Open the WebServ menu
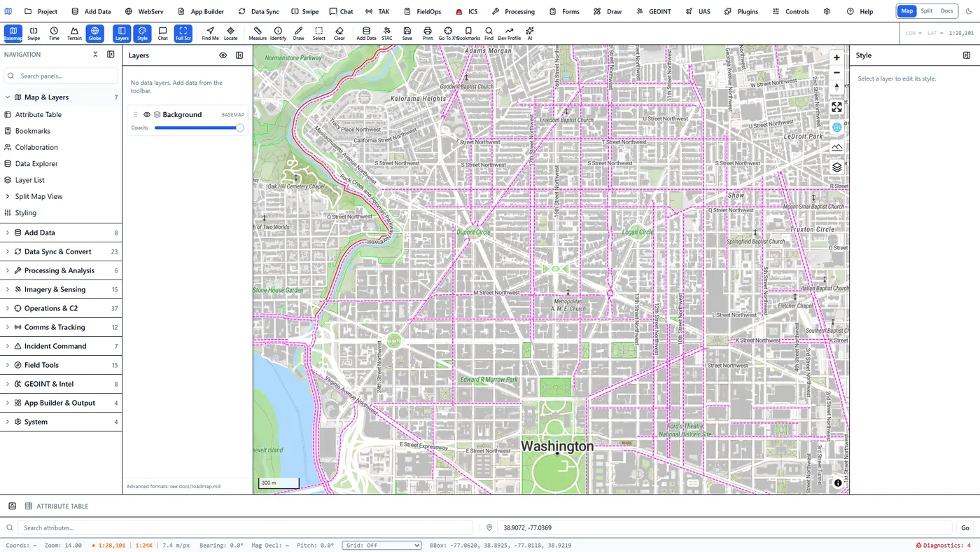 144,11
